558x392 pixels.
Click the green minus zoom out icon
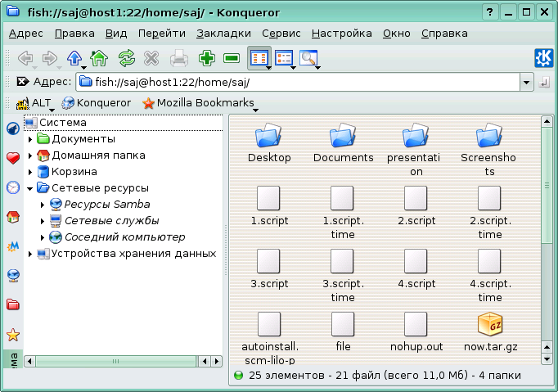(x=232, y=58)
